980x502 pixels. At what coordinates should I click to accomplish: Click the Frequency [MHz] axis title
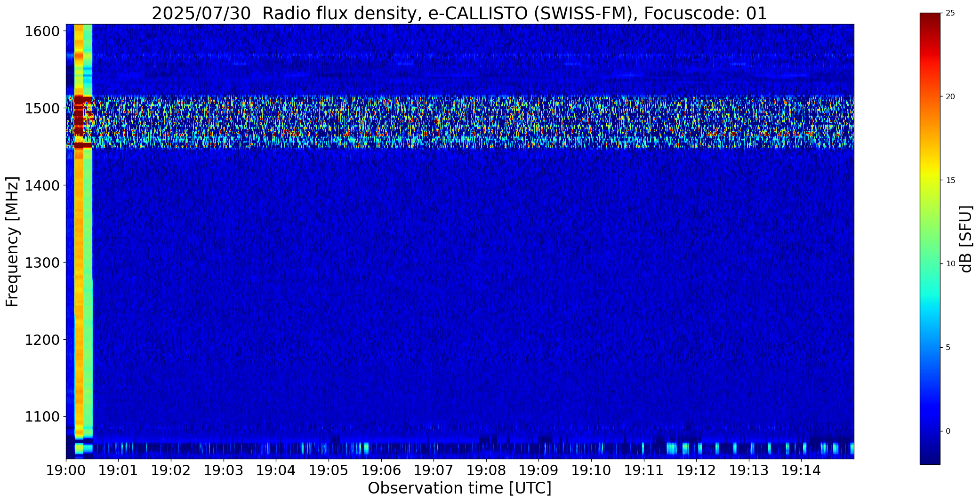pos(12,241)
